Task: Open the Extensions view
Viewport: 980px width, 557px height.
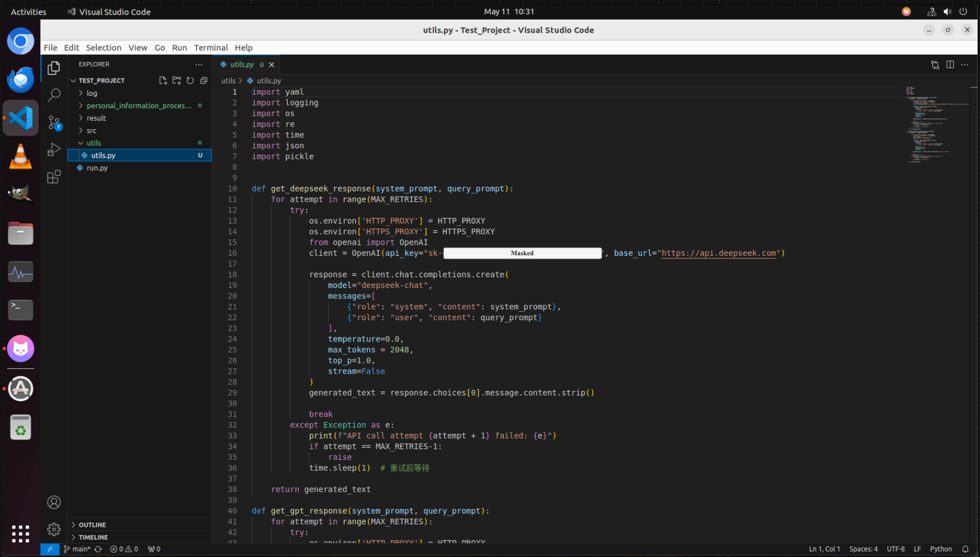Action: [x=54, y=177]
